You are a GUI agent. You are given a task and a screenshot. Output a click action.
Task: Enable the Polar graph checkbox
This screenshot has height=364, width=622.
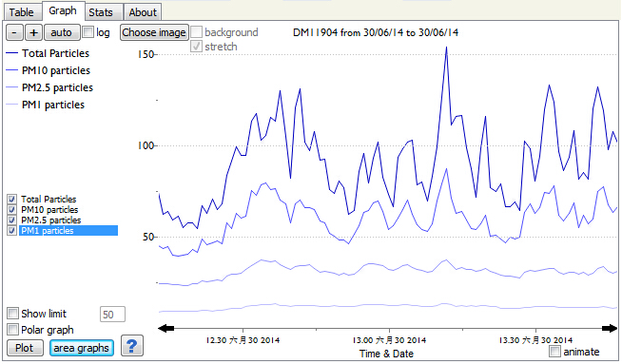pos(12,329)
